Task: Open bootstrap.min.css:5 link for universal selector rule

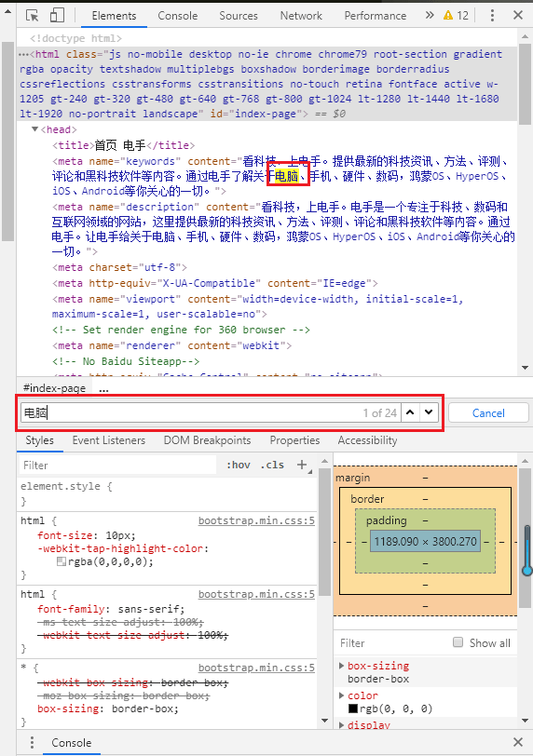Action: tap(256, 668)
